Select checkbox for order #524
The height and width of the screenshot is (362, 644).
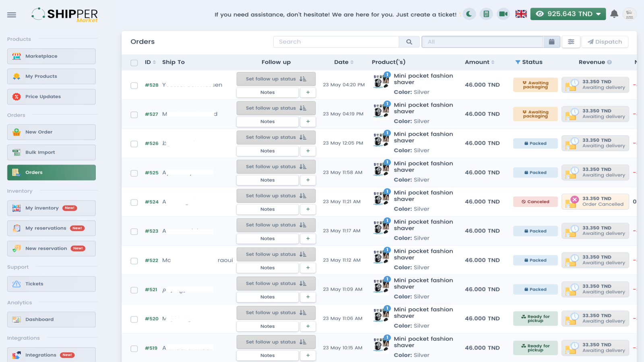pos(134,202)
